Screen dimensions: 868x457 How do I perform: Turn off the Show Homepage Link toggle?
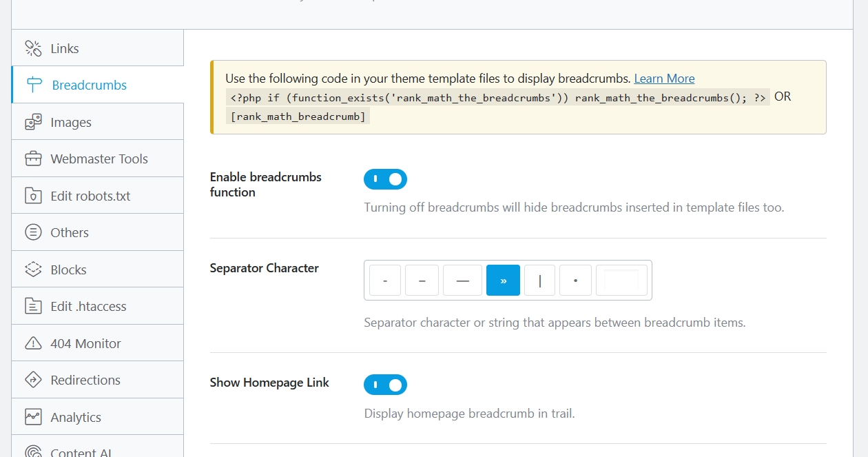pyautogui.click(x=385, y=385)
